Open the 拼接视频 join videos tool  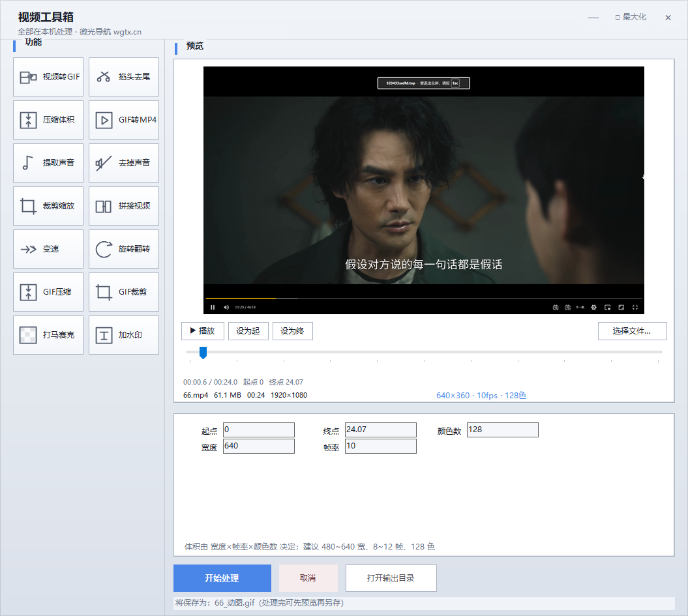click(x=124, y=205)
